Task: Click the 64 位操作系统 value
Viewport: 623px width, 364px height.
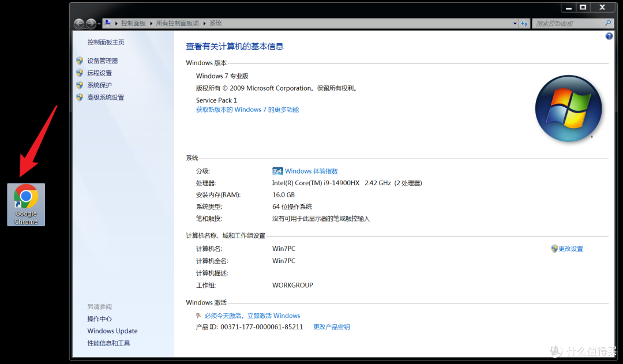Action: [x=292, y=207]
